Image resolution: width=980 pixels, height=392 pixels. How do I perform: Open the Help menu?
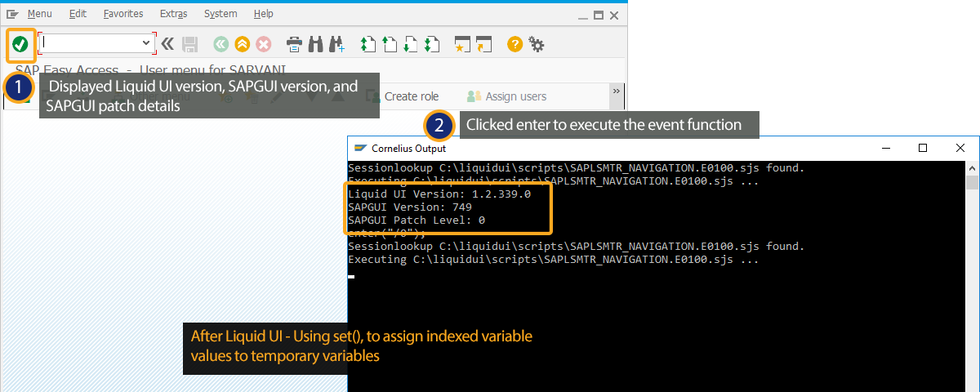point(264,14)
